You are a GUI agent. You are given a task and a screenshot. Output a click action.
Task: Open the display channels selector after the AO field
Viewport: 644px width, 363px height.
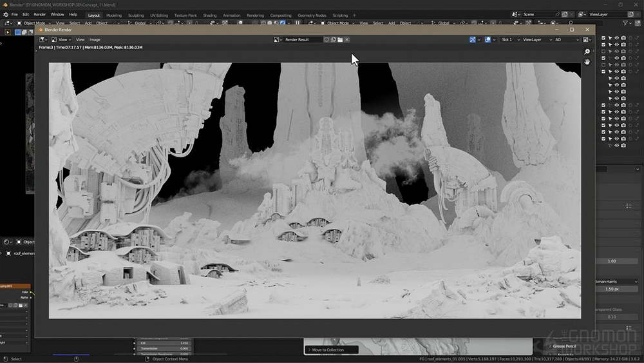pos(587,39)
